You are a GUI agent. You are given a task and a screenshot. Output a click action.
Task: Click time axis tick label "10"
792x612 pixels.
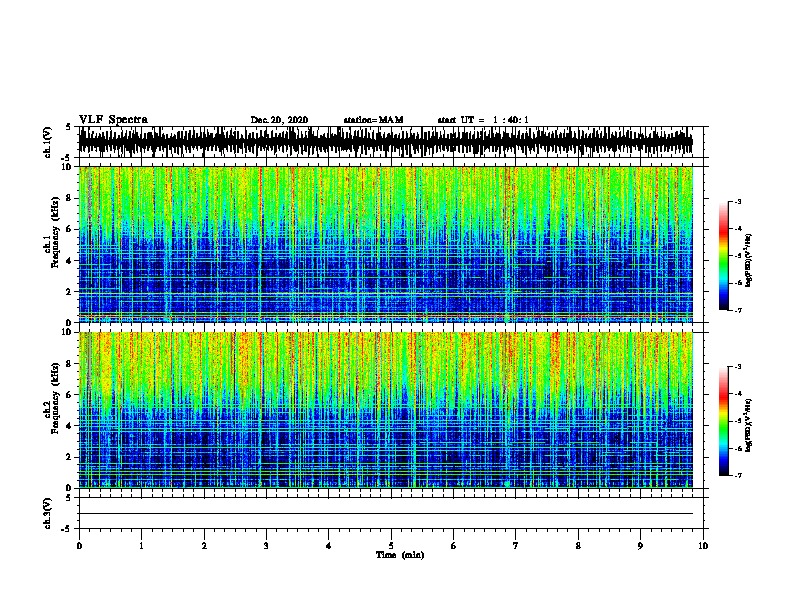(x=703, y=546)
